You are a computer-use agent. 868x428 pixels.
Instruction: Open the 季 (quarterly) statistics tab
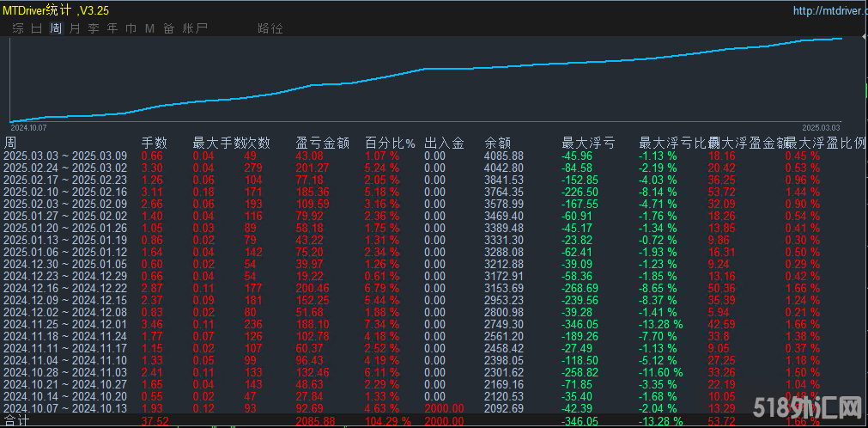click(x=94, y=28)
